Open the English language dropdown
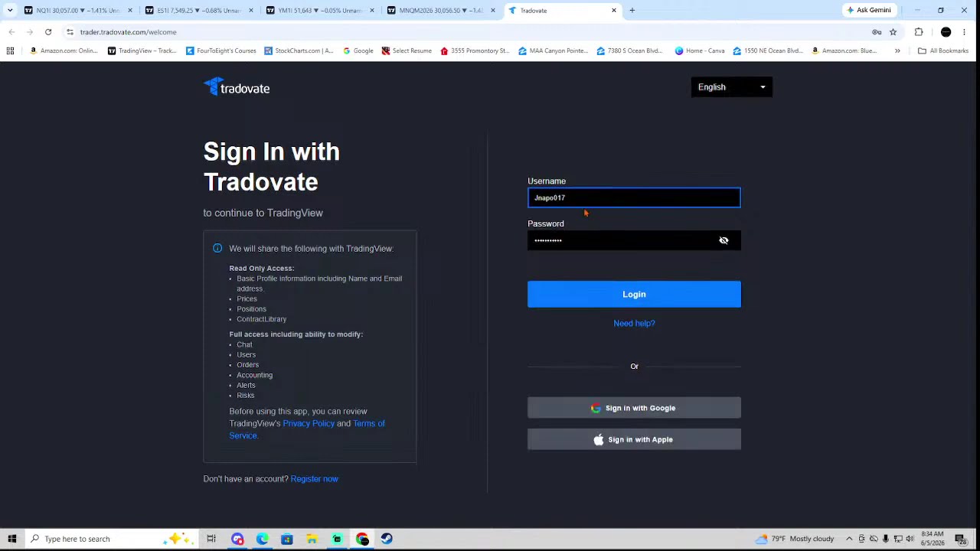 pyautogui.click(x=731, y=87)
